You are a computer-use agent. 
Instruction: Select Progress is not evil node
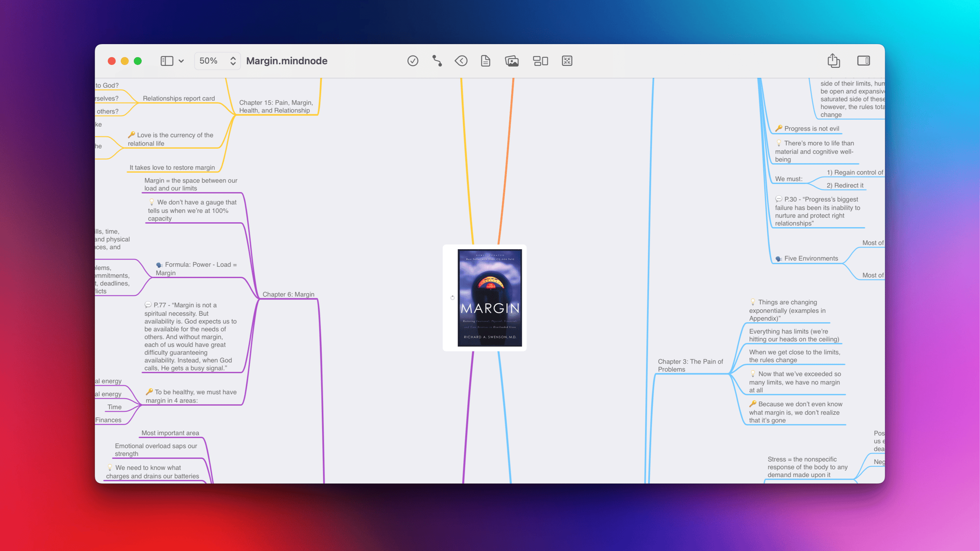click(807, 129)
